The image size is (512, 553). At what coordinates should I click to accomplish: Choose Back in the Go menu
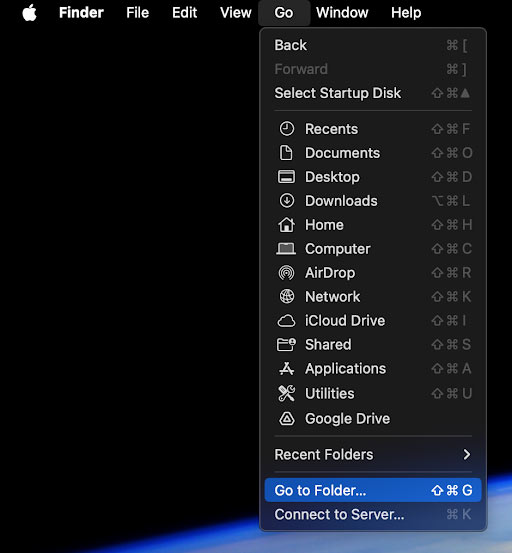pos(373,45)
